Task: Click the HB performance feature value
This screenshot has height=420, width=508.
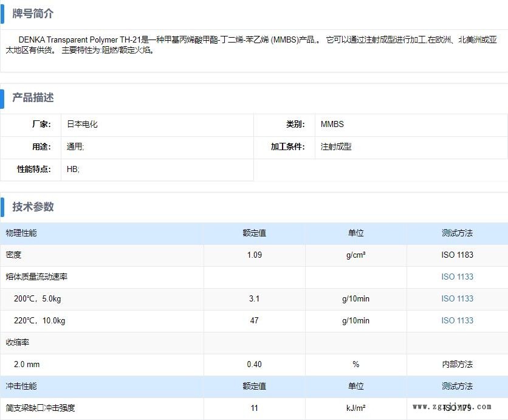Action: (x=73, y=170)
